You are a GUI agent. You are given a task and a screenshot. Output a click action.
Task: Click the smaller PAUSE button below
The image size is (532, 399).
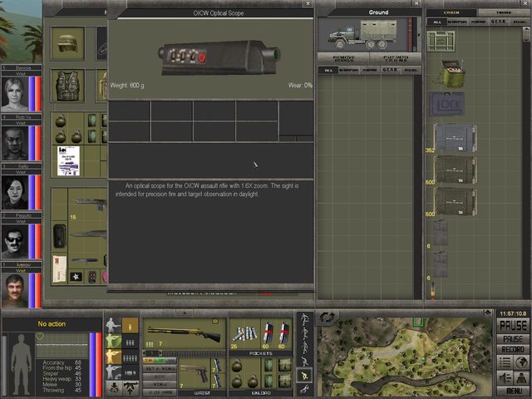point(513,339)
